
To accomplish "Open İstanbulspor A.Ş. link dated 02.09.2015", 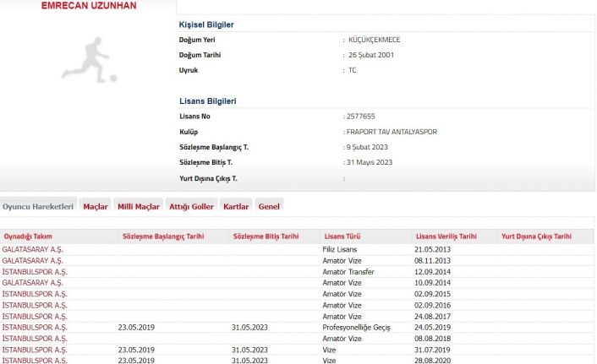I will tap(35, 294).
